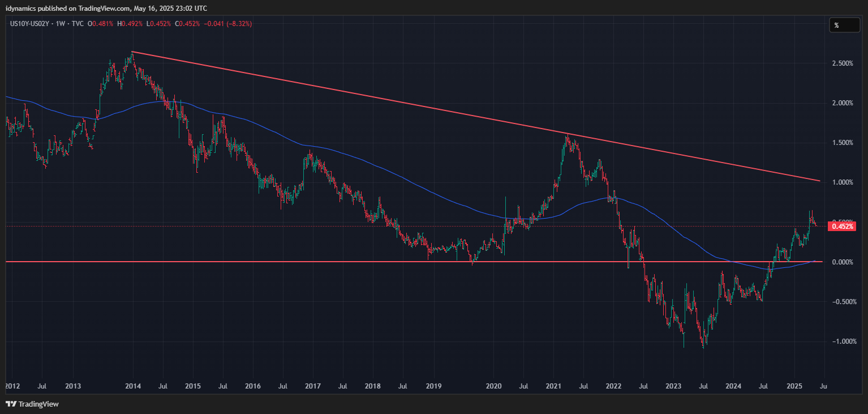The image size is (868, 414).
Task: Click the 2019 label on time axis
Action: (x=433, y=386)
